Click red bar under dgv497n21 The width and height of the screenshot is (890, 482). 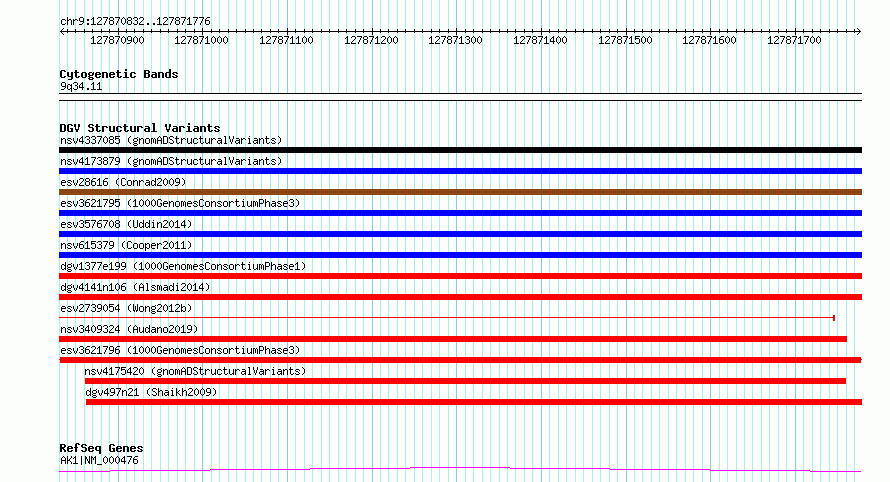[474, 402]
